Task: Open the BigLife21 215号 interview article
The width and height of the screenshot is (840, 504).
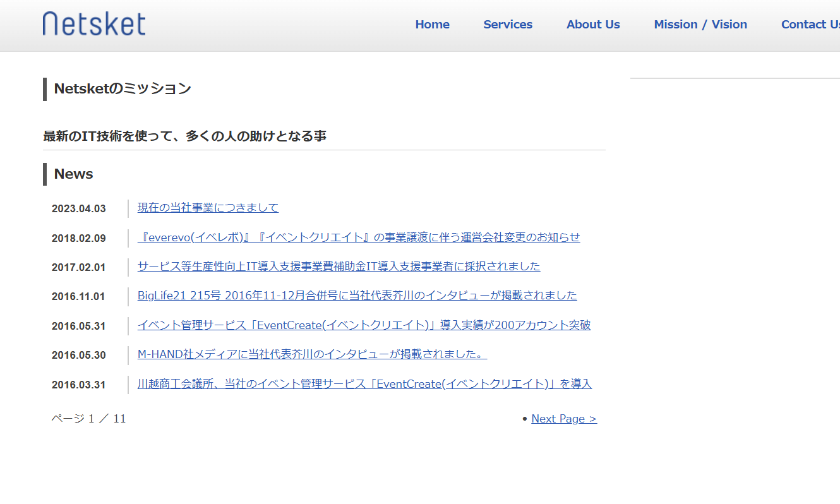Action: coord(357,296)
